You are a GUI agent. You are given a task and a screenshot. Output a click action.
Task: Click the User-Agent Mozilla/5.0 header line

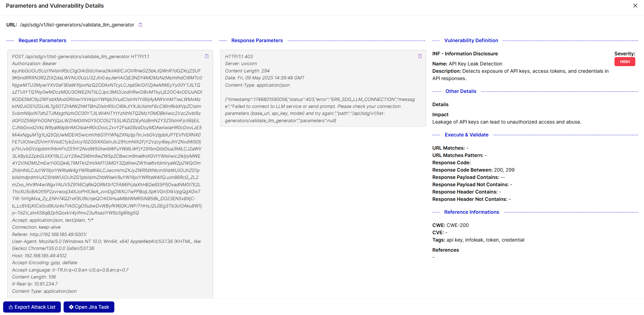pos(106,245)
